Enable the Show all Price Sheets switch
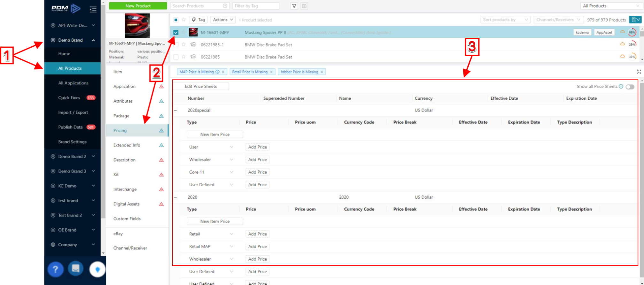The width and height of the screenshot is (644, 285). [630, 87]
